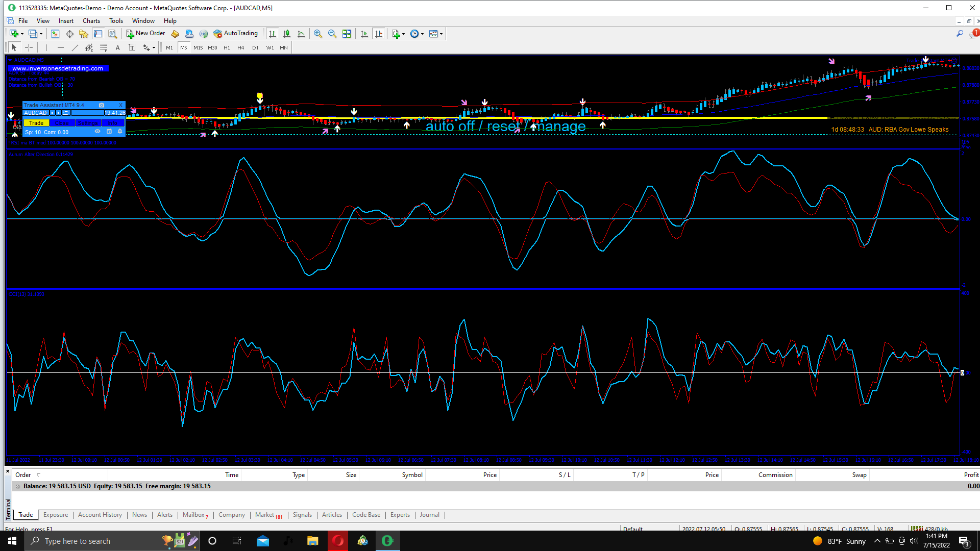Select the H1 timeframe
Viewport: 980px width, 551px height.
click(227, 47)
